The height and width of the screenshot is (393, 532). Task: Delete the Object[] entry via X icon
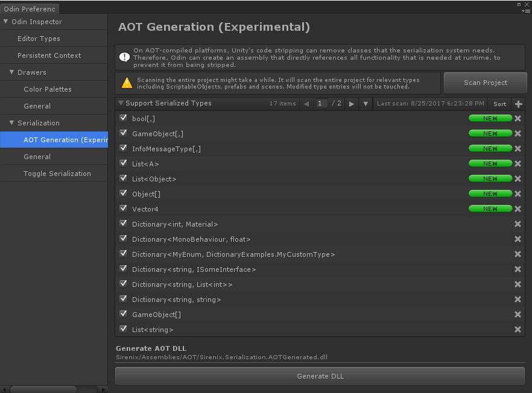518,193
